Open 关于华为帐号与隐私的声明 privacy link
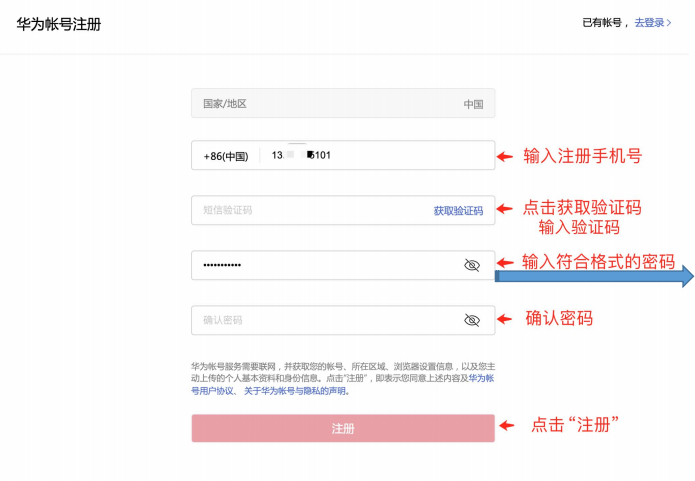The height and width of the screenshot is (481, 695). tap(297, 391)
